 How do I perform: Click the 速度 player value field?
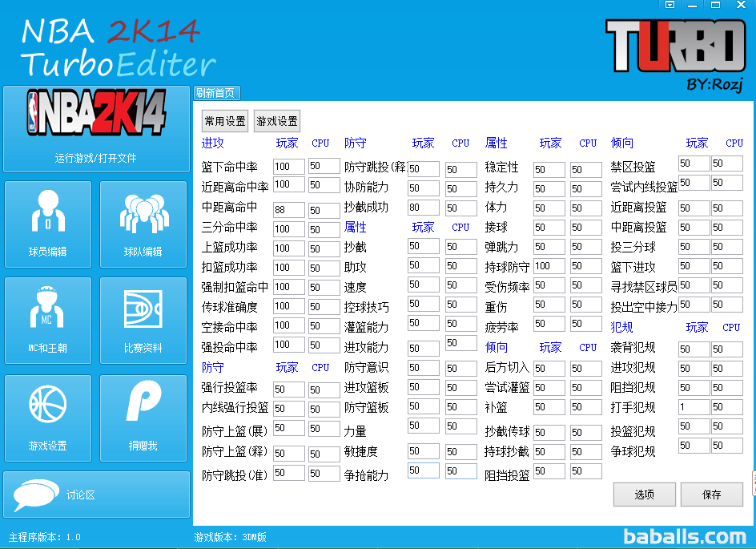tap(424, 285)
